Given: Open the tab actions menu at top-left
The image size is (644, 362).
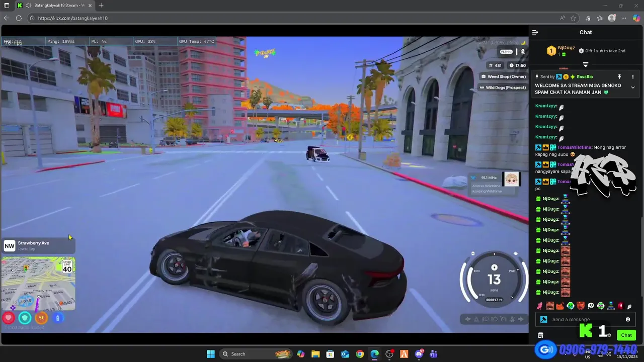Looking at the screenshot, I should click(x=7, y=6).
